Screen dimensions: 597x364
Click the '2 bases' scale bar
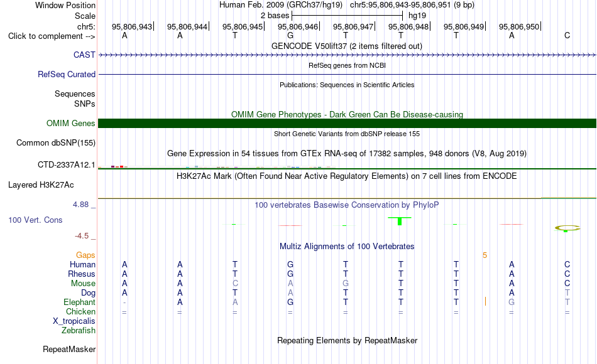pos(347,16)
